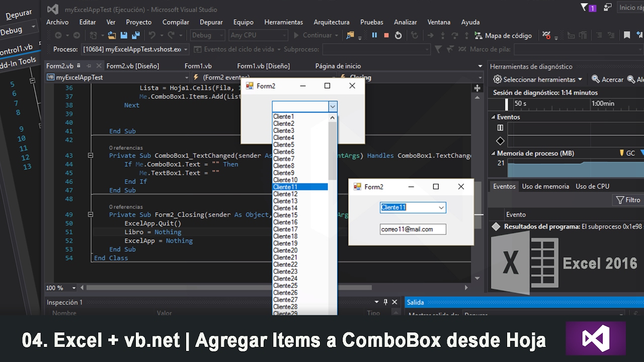Click the code editor horizontal scrollbar
644x362 pixels.
click(229, 288)
